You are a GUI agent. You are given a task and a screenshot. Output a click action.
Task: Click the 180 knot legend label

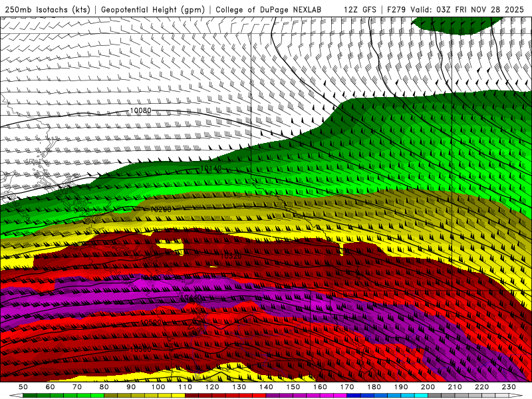[x=374, y=387]
